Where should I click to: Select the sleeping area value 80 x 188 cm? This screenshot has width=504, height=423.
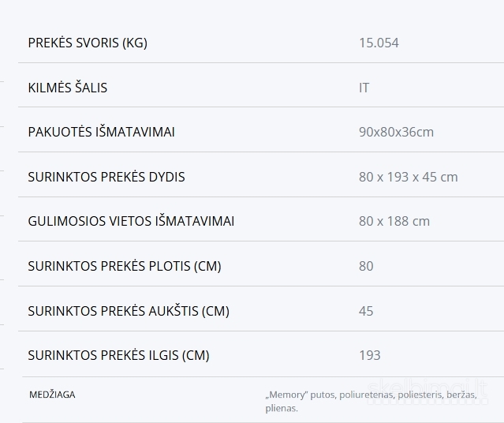click(394, 221)
